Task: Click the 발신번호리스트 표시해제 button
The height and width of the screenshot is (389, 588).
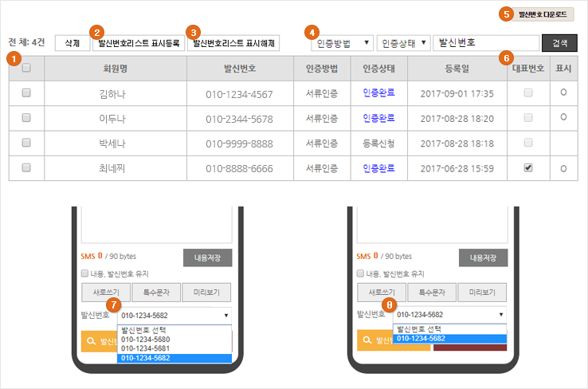Action: coord(233,42)
